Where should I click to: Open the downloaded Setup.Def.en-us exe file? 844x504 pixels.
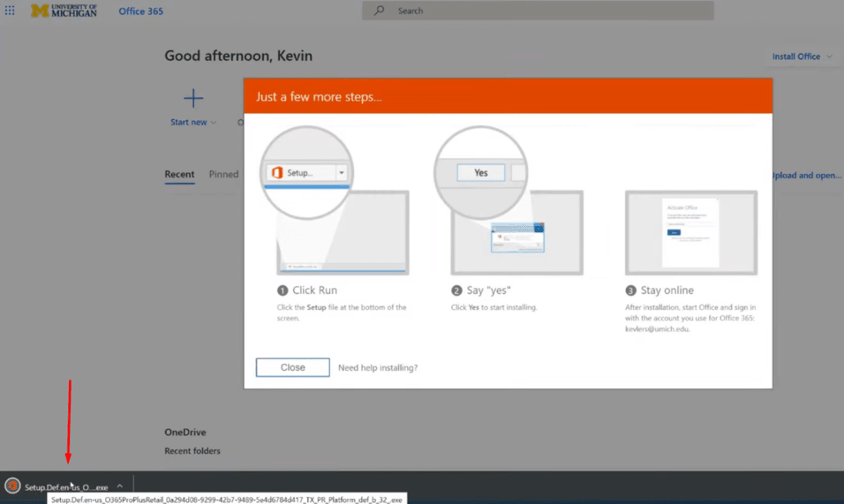tap(66, 487)
